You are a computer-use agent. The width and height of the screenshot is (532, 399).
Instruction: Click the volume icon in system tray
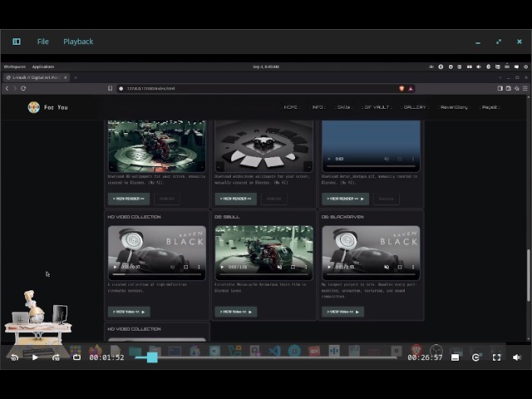click(x=479, y=66)
